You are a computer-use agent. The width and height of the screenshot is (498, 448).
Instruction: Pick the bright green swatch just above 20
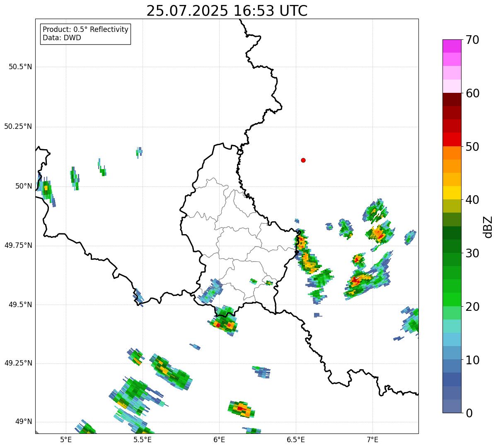coord(452,300)
